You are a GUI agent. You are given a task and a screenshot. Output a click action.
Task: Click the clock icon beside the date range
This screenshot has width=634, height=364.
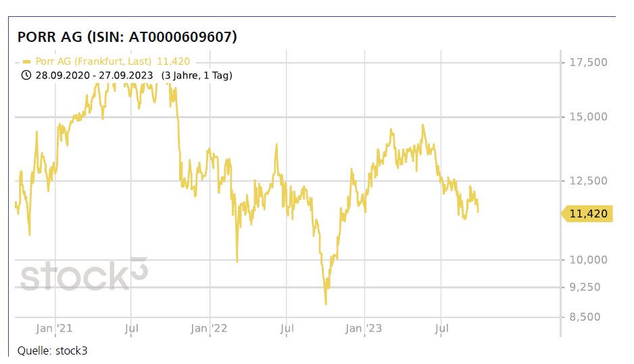coord(26,75)
